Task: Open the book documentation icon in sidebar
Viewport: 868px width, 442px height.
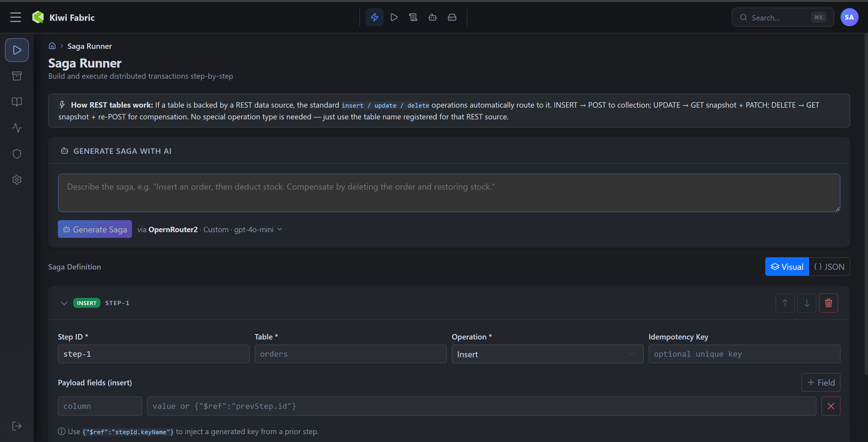Action: point(17,102)
